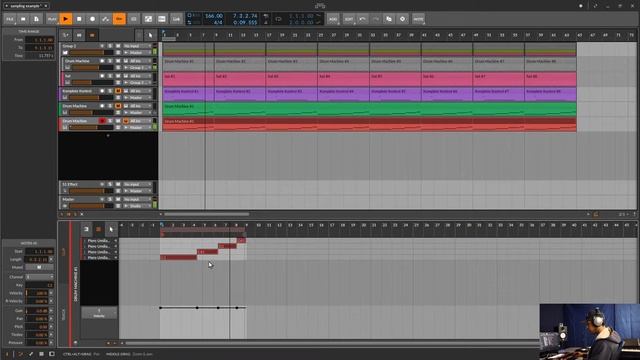The width and height of the screenshot is (640, 360).
Task: Mute the S1 Effect track
Action: tap(118, 184)
